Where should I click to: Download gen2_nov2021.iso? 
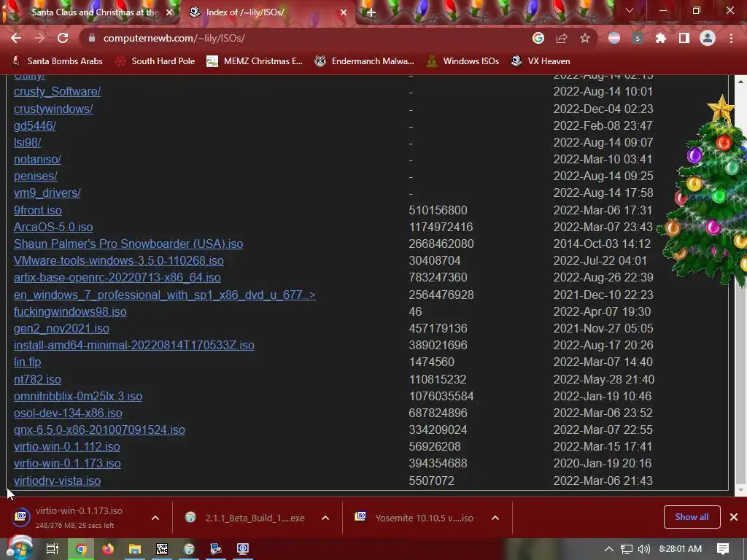(x=61, y=329)
